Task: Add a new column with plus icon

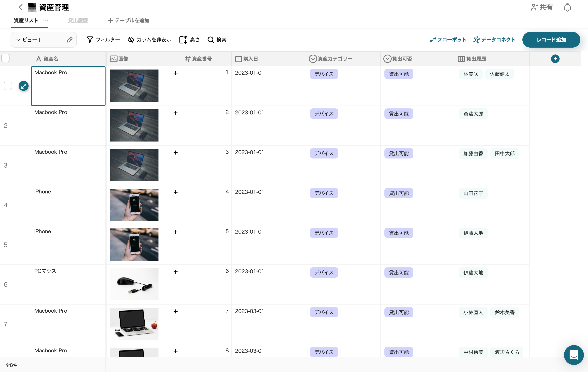Action: 555,59
